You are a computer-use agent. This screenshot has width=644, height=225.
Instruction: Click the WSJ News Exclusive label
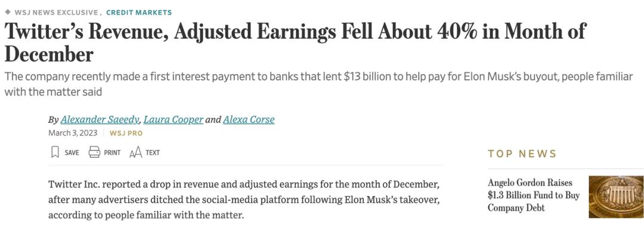[x=56, y=13]
